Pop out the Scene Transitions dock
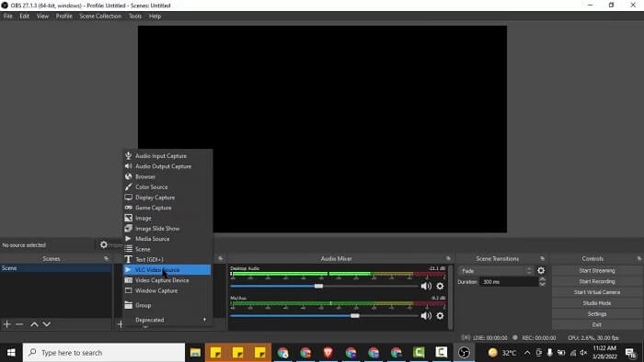The image size is (644, 362). click(542, 258)
